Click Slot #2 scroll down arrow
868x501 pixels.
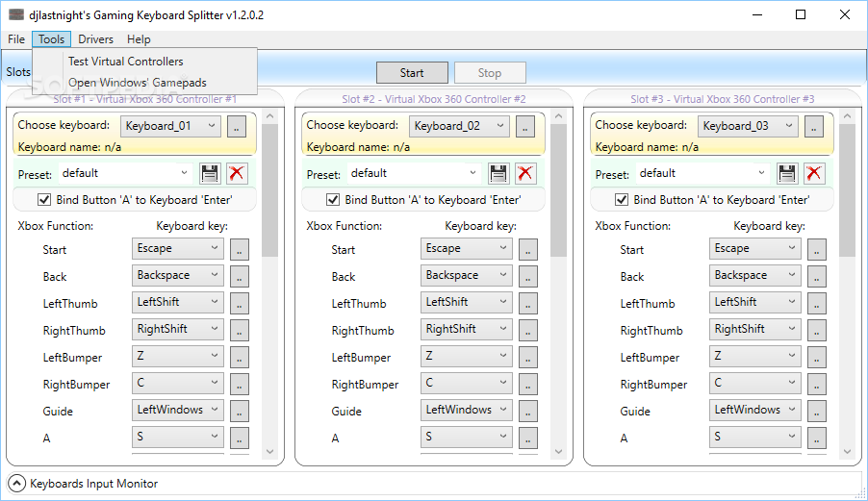[x=558, y=451]
